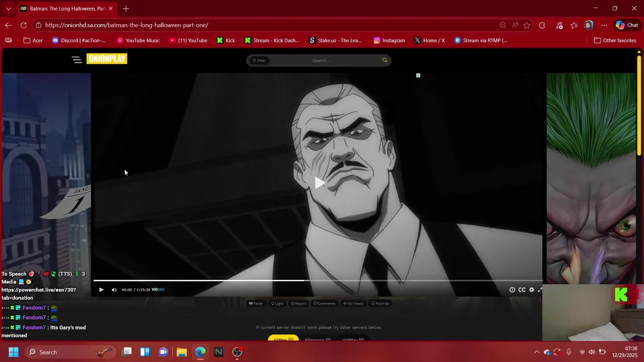Enter fullscreen on the video player
The width and height of the screenshot is (644, 362).
pos(540,290)
